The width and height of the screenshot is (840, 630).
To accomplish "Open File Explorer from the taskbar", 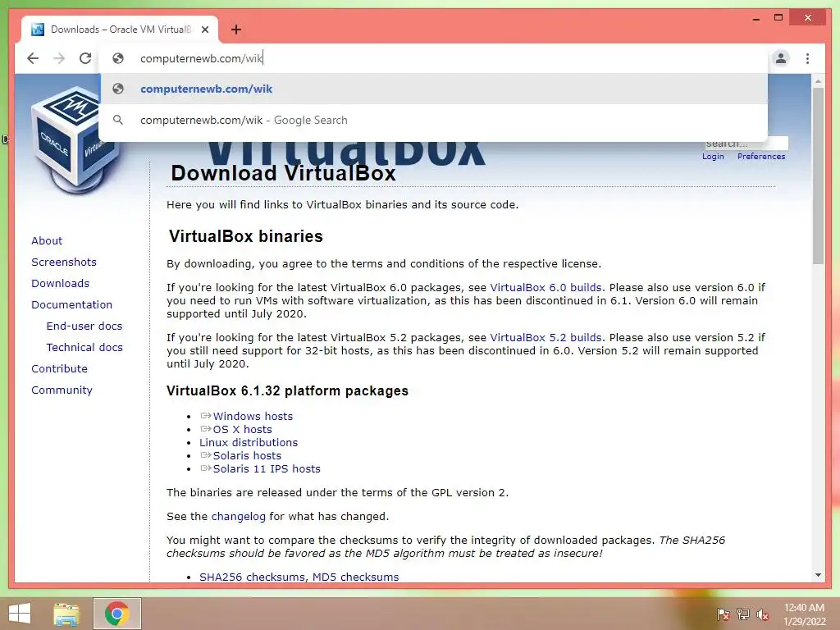I will (x=66, y=614).
